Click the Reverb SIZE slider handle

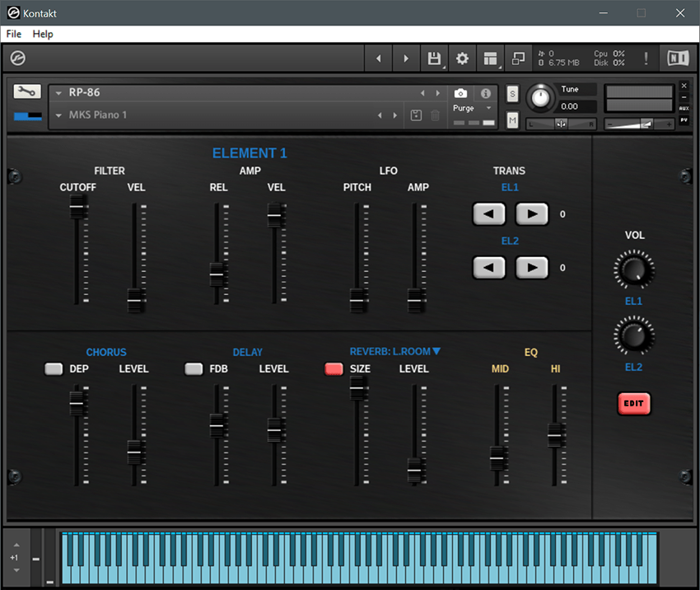[x=357, y=388]
